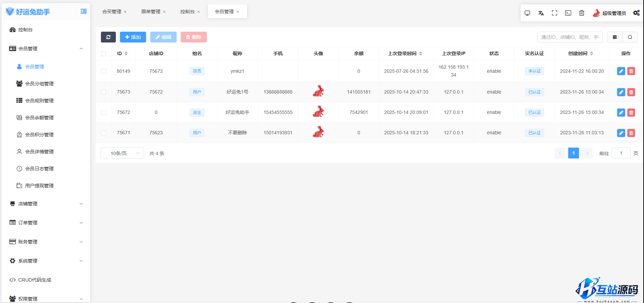The width and height of the screenshot is (644, 303).
Task: Open 控制台 in the sidebar
Action: pos(46,30)
